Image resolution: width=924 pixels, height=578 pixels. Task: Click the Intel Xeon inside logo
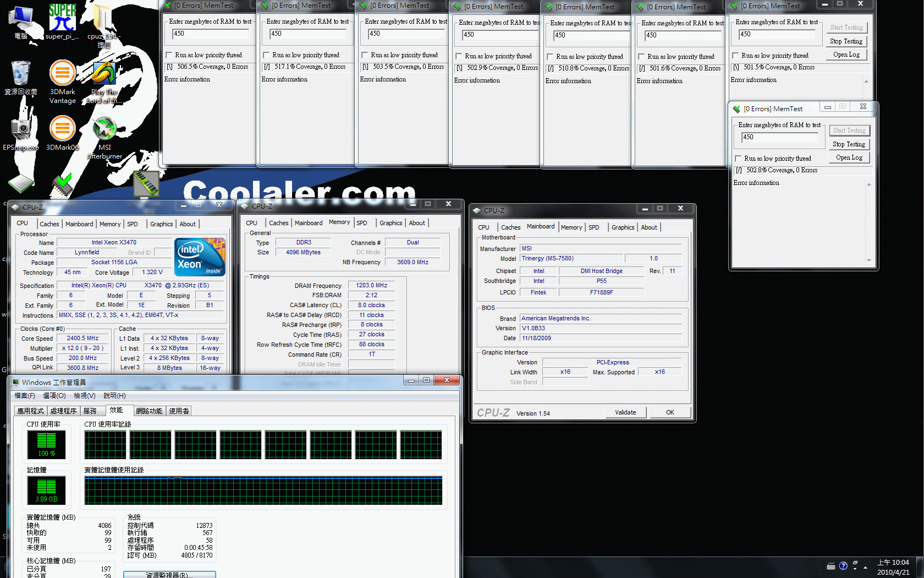(200, 257)
